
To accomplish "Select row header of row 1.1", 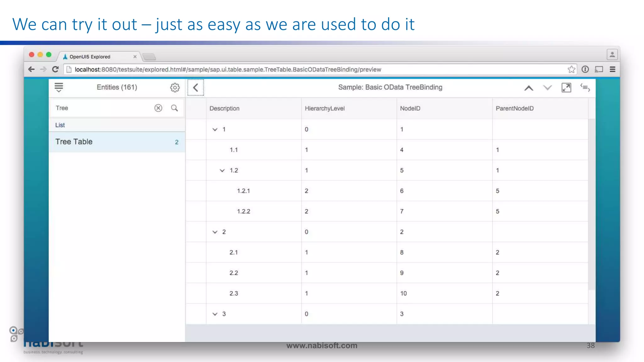I will (x=196, y=150).
